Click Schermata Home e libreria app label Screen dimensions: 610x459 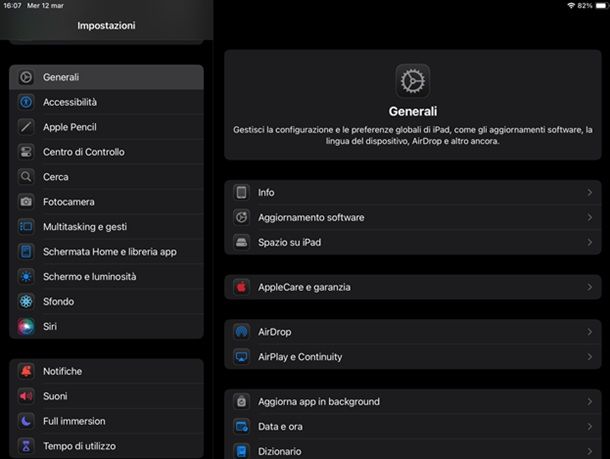coord(110,252)
